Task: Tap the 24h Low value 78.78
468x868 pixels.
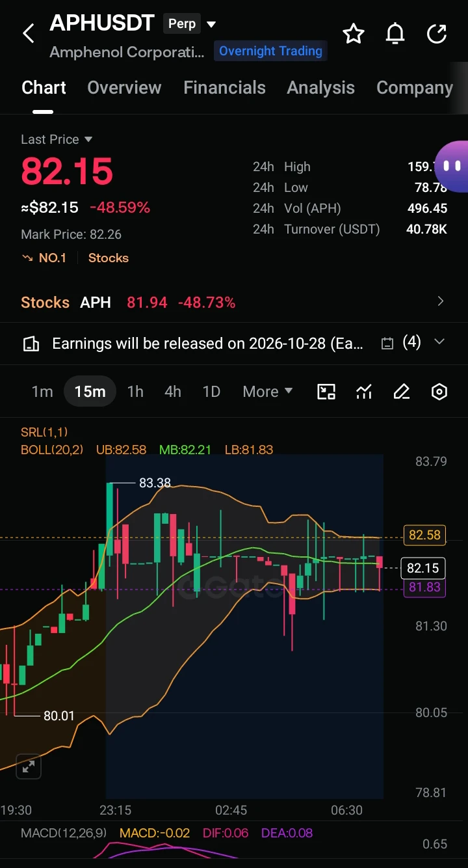Action: (431, 187)
